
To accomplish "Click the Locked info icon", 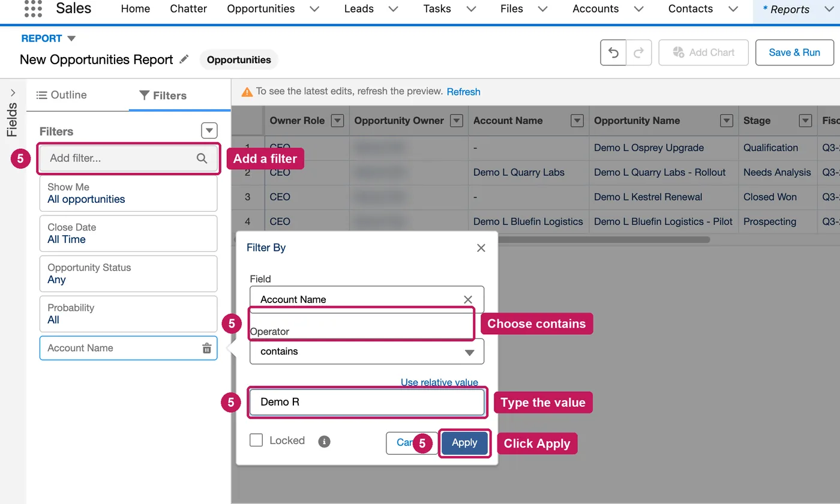I will pos(325,442).
